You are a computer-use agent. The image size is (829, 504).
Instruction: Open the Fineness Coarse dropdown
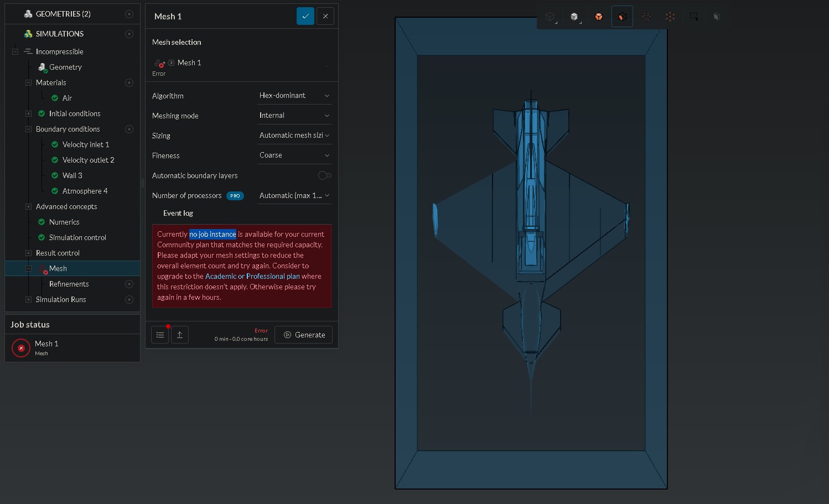294,155
